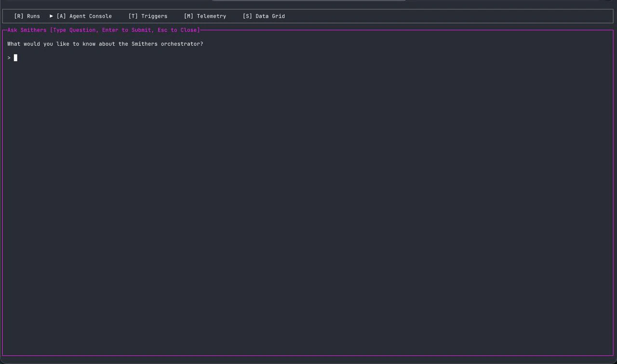Click the 'Esc to Close' hint text
The width and height of the screenshot is (617, 364).
click(178, 30)
